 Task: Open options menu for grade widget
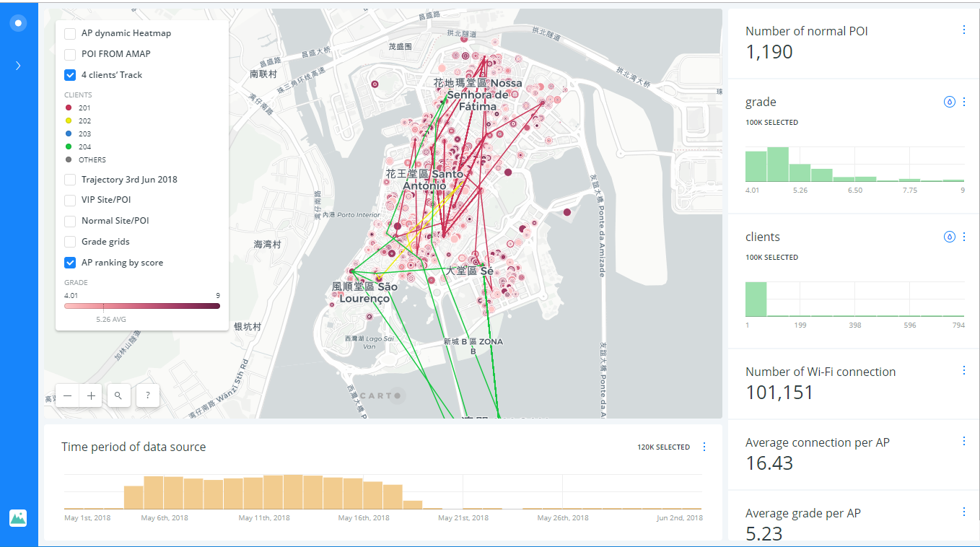click(x=964, y=102)
